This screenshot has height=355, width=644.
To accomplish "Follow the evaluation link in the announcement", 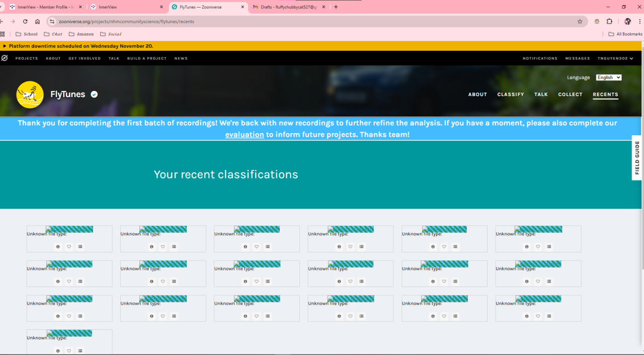I will (245, 135).
